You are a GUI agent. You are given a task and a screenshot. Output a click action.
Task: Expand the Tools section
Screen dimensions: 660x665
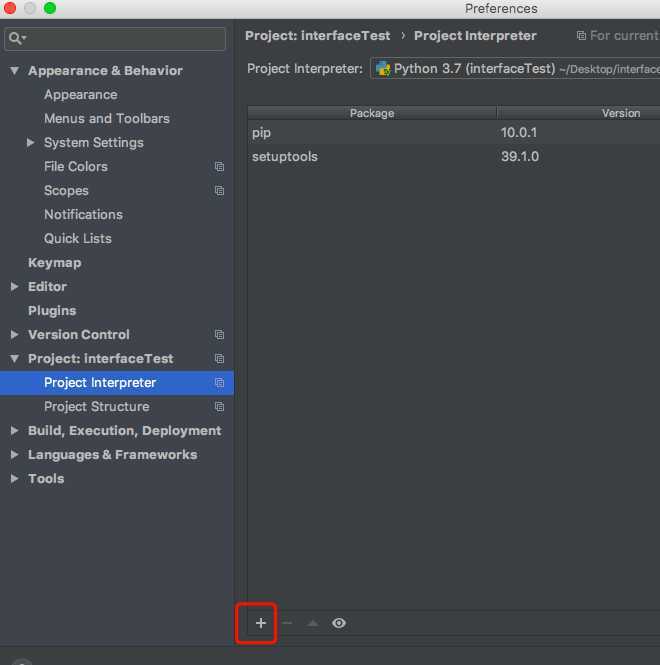pyautogui.click(x=14, y=478)
